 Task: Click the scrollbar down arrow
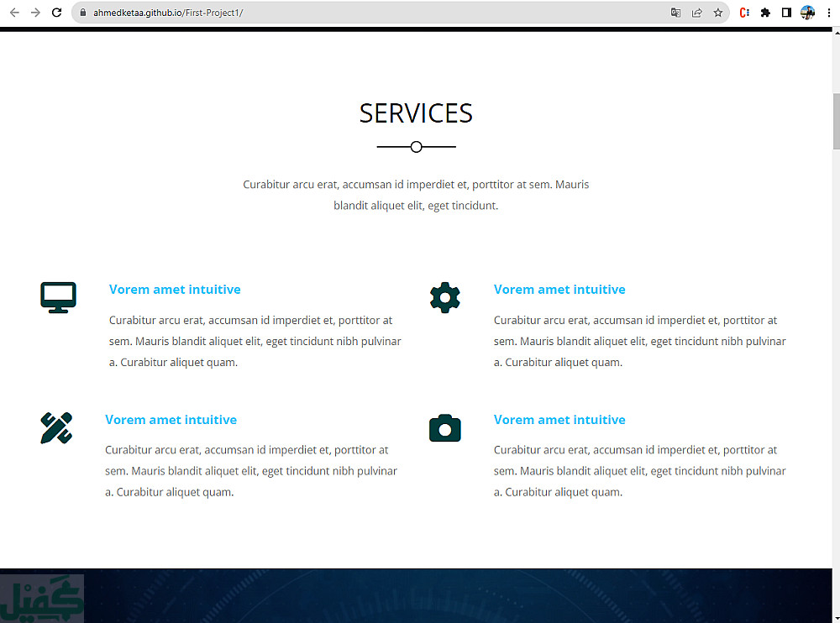click(x=836, y=618)
